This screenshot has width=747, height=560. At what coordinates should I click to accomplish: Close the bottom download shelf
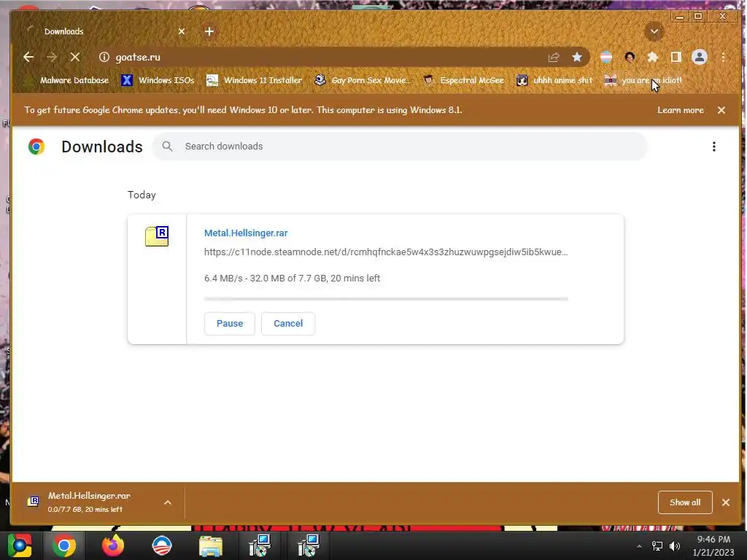click(726, 502)
